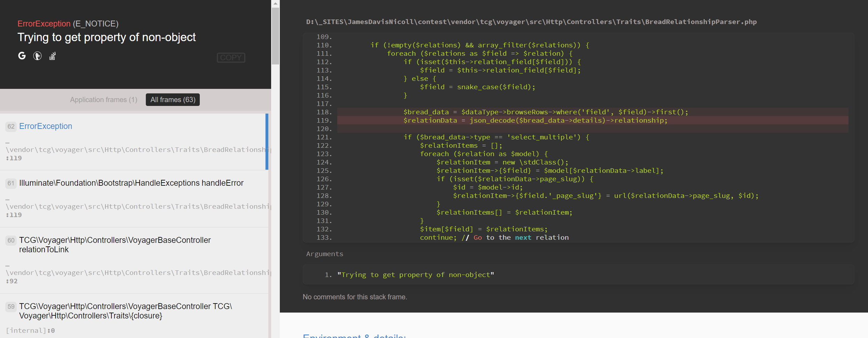Switch to the Application frames tab
Viewport: 868px width, 338px height.
[x=103, y=99]
